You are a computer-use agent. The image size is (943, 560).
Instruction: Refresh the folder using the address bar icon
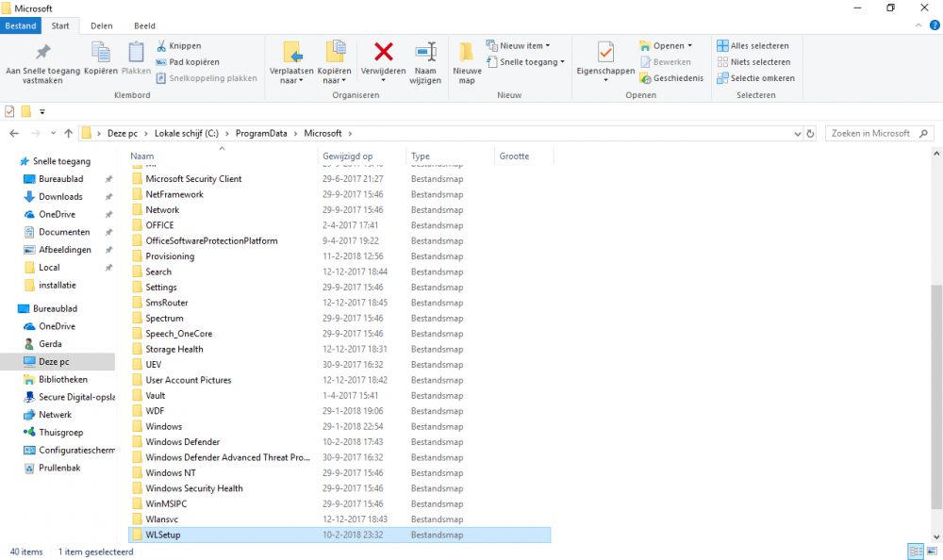pyautogui.click(x=810, y=133)
